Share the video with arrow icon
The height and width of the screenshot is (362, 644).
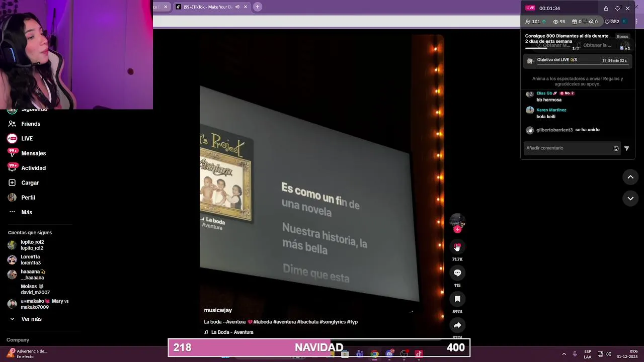(457, 325)
